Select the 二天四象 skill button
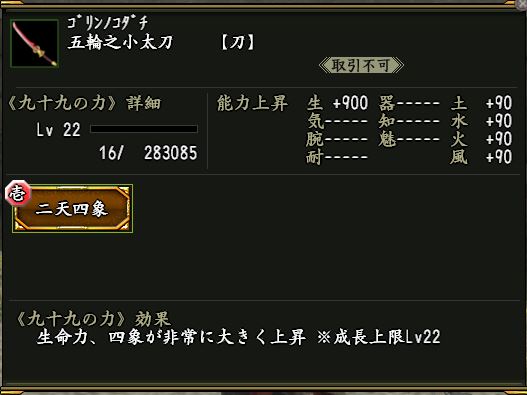Screen dimensions: 527x395 [72, 209]
